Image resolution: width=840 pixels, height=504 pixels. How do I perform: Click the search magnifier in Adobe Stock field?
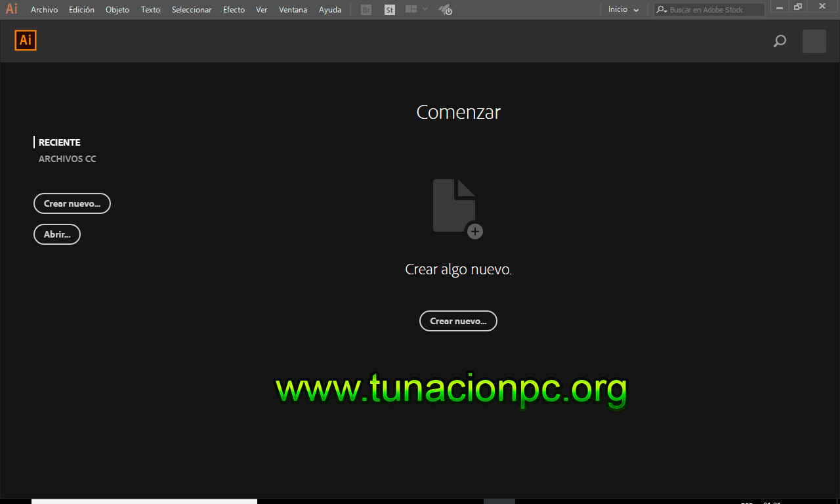662,10
